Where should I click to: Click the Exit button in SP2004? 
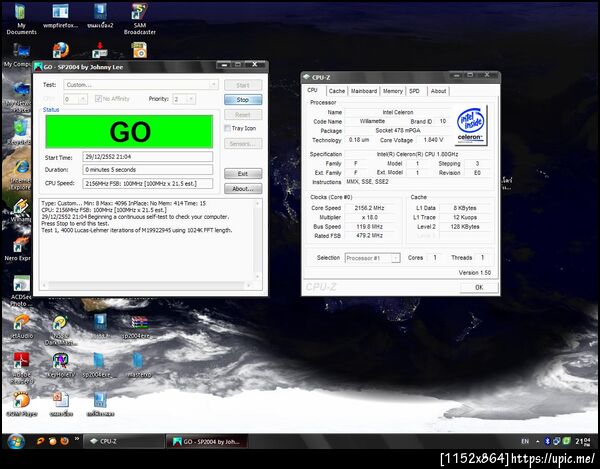243,173
